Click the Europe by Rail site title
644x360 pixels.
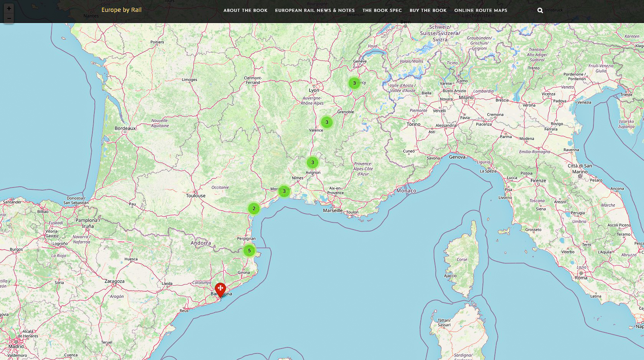[x=121, y=10]
